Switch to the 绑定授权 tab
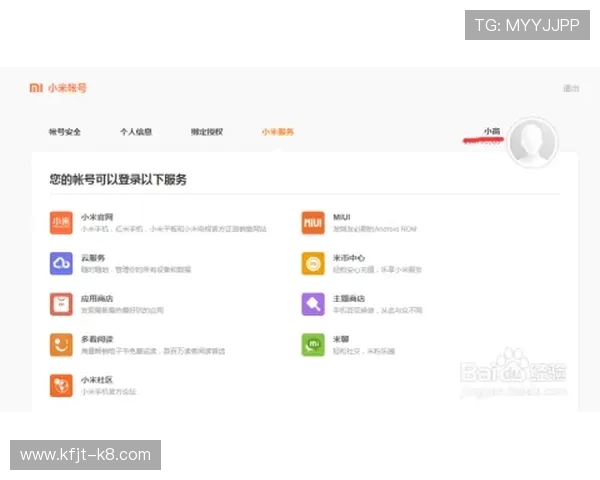The image size is (600, 480). tap(207, 132)
